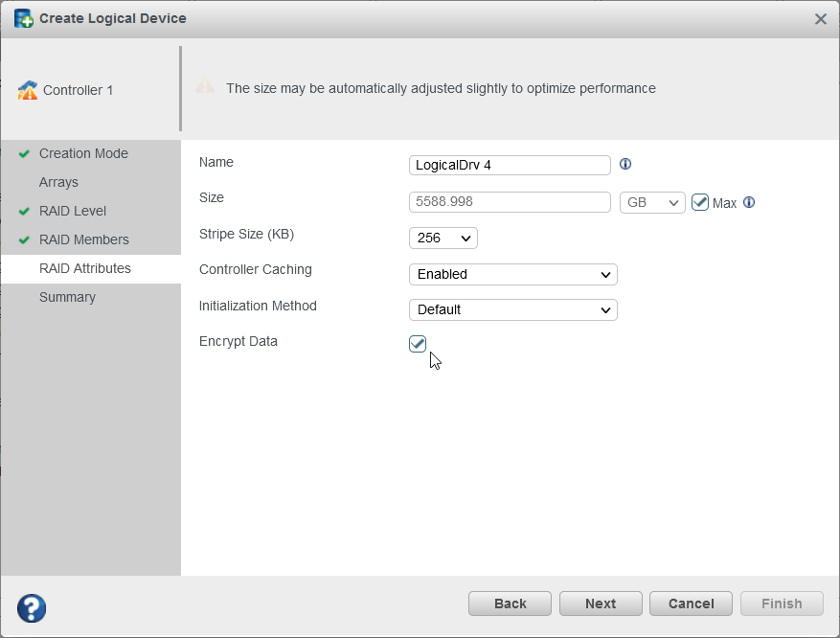Uncheck the Max size checkbox
Screen dimensions: 840x638
click(701, 202)
